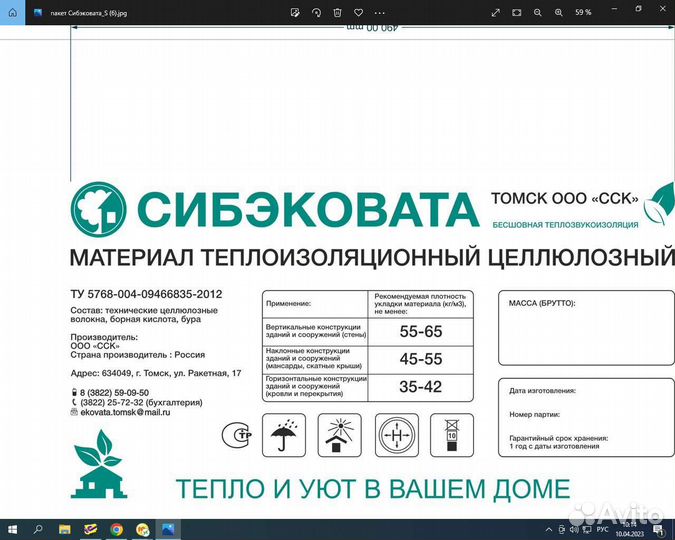Click the Номер партии label
Viewport: 675px width, 540px height.
pyautogui.click(x=535, y=414)
